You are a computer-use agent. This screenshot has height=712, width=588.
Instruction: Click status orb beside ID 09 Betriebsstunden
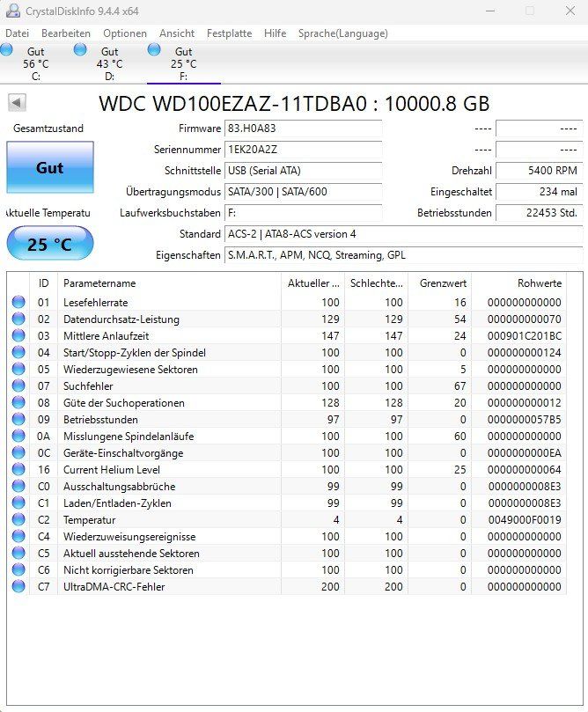click(18, 419)
